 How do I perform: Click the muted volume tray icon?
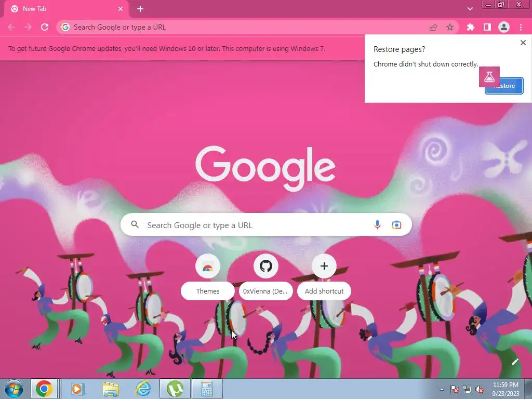pos(480,390)
